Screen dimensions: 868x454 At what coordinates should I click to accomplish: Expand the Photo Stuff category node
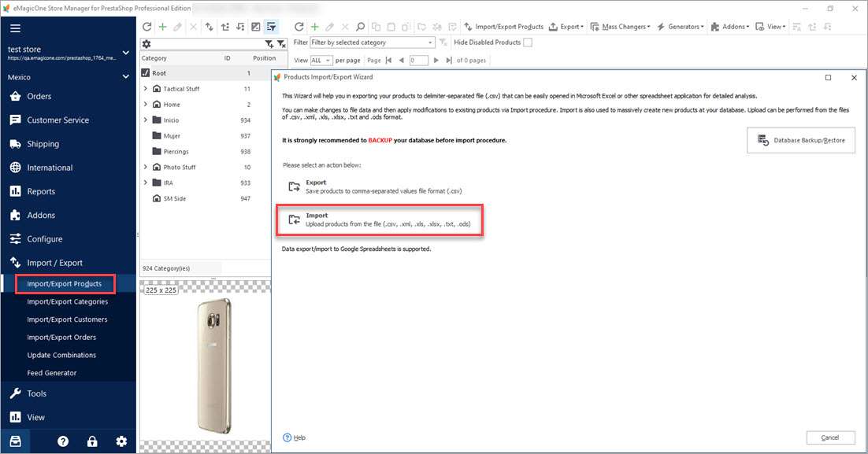(146, 167)
